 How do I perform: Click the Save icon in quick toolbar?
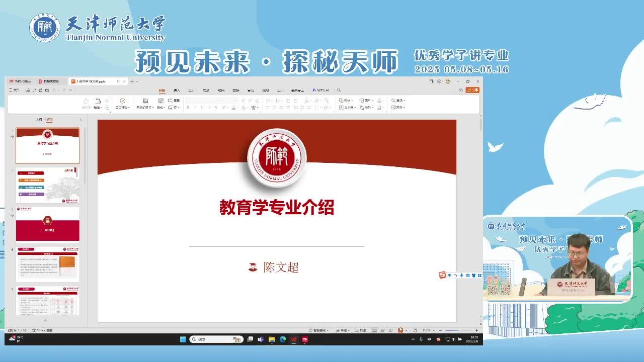point(28,90)
